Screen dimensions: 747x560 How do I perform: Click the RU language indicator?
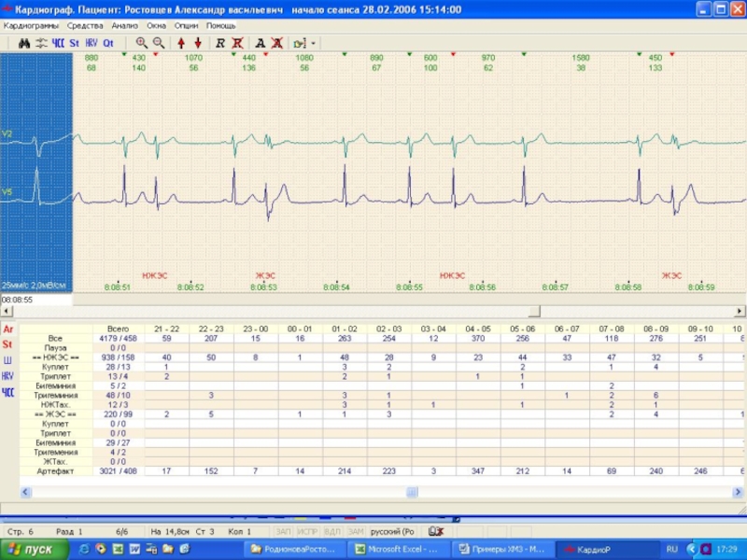(x=671, y=549)
